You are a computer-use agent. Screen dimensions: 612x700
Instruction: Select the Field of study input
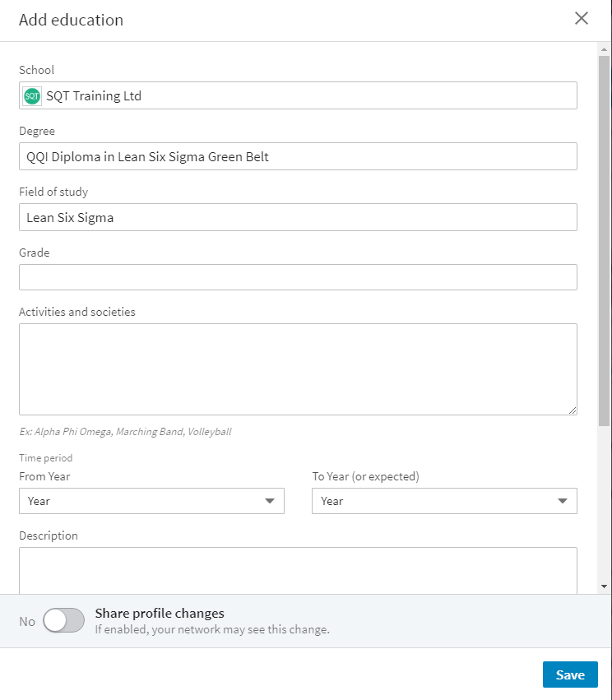(299, 217)
